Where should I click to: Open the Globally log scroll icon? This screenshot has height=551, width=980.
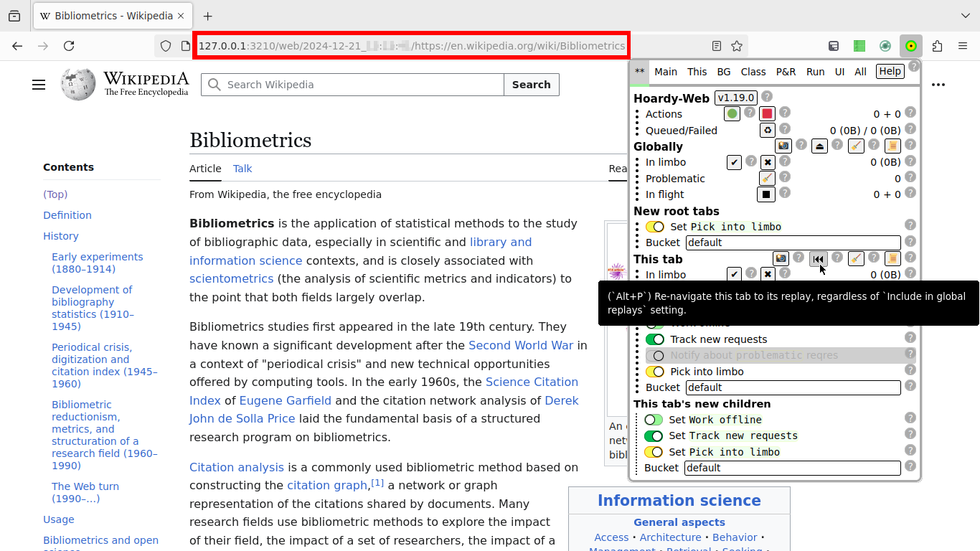coord(892,146)
